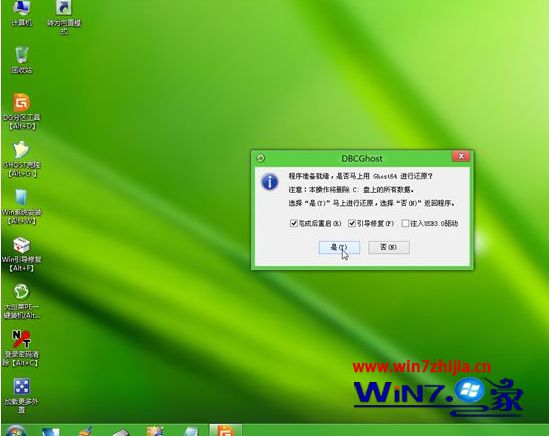
Task: Confirm restore with 是(Y) button
Action: point(339,247)
